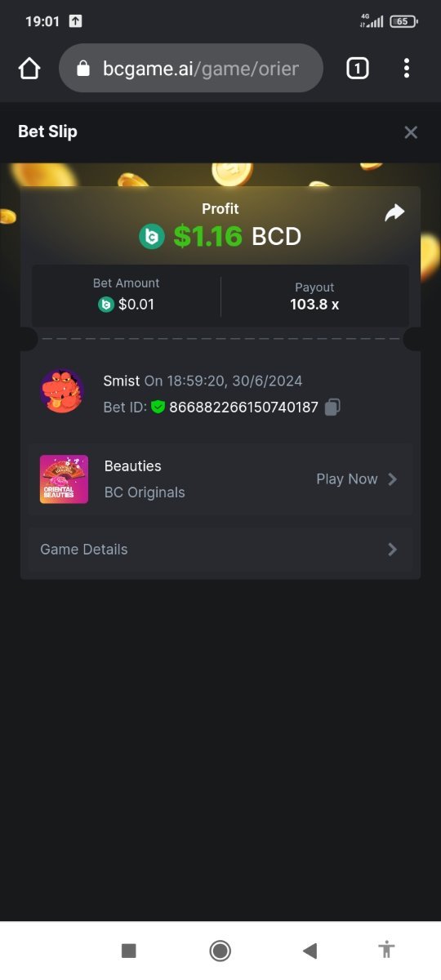Screen dimensions: 441x980
Task: Open the browser three-dot menu
Action: 406,69
